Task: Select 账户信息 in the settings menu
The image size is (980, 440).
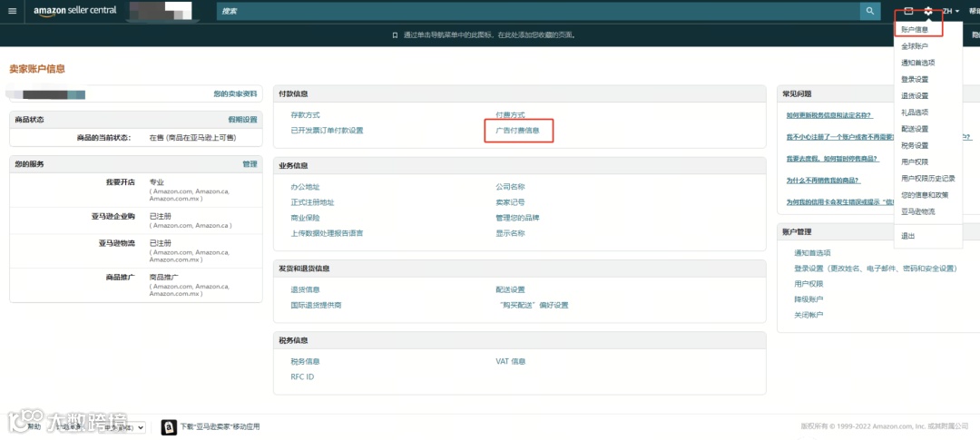Action: [x=915, y=29]
